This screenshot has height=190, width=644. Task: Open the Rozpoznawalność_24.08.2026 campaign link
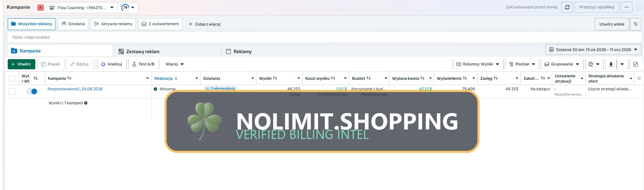pos(75,89)
